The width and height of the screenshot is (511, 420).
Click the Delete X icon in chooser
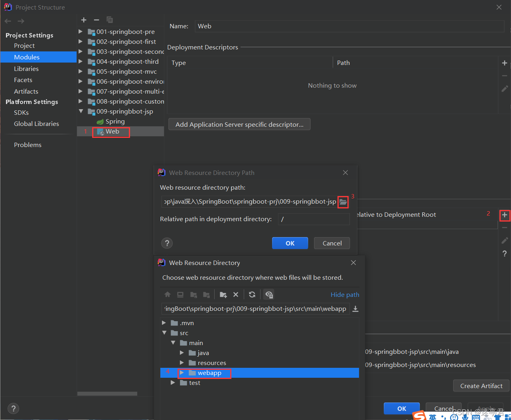pyautogui.click(x=236, y=294)
